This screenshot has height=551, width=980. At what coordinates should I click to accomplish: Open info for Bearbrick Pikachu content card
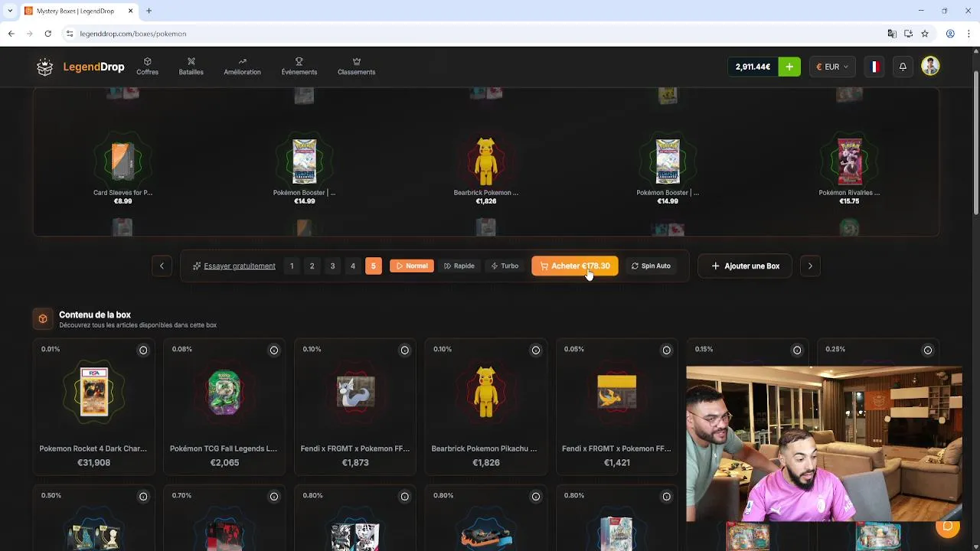click(536, 350)
